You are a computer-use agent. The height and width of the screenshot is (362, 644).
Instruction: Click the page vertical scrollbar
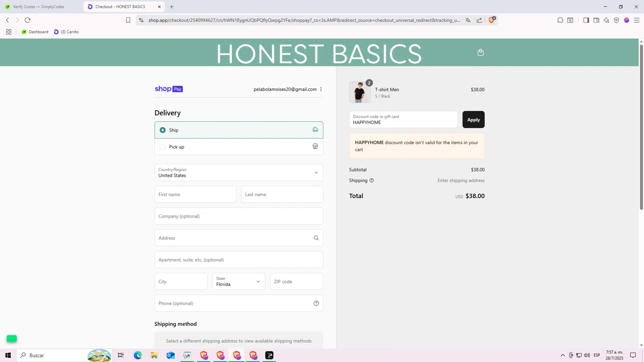[x=641, y=127]
